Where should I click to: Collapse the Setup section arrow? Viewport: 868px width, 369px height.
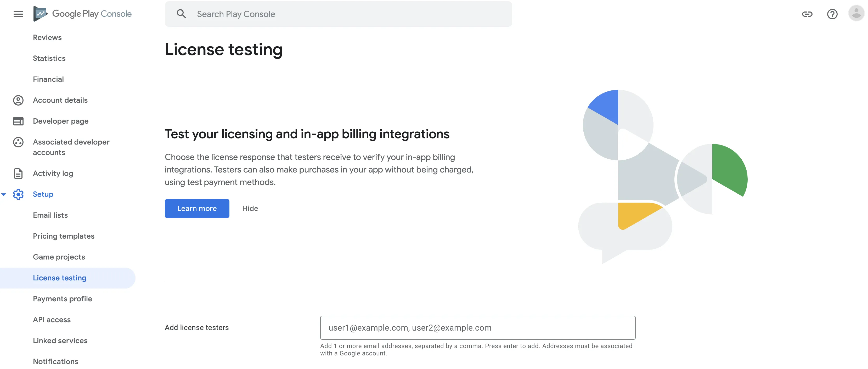tap(4, 194)
